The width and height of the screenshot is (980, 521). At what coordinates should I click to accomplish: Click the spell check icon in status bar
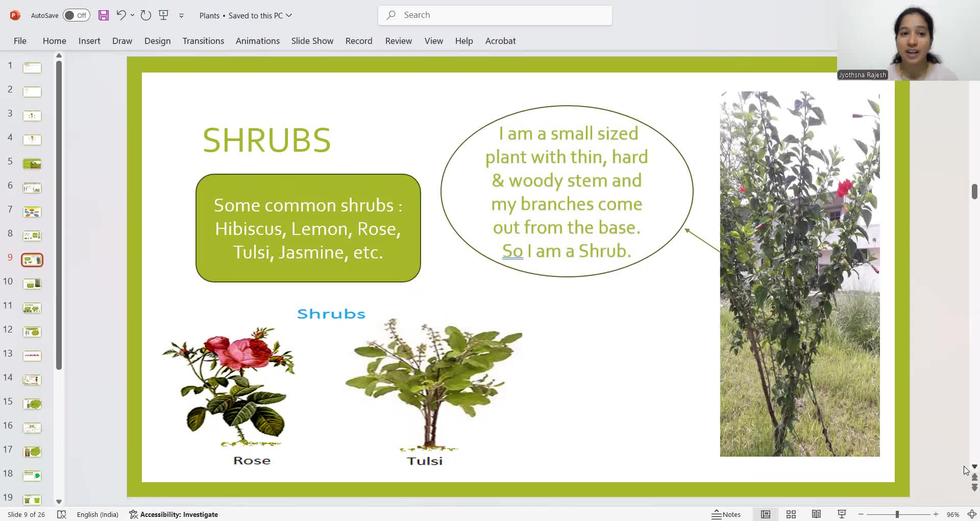point(62,514)
